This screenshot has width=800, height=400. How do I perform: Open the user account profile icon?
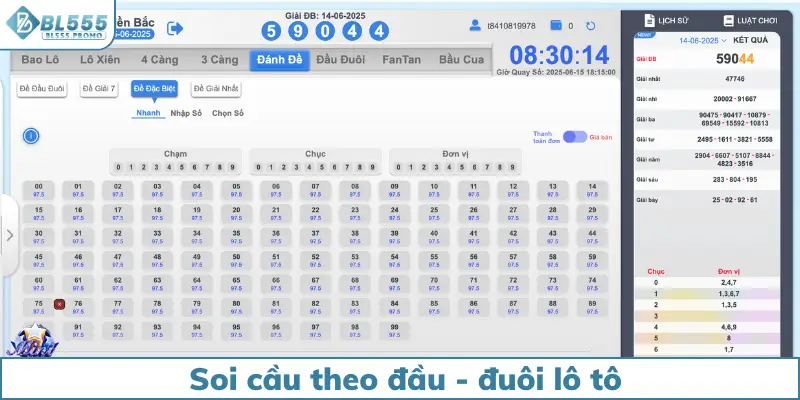click(x=476, y=26)
